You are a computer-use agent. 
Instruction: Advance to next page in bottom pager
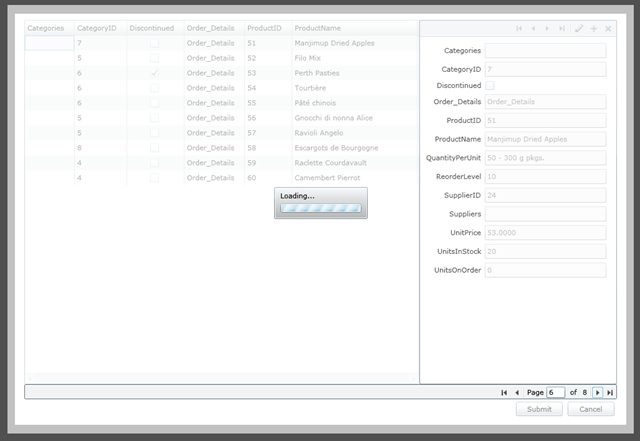coord(598,393)
